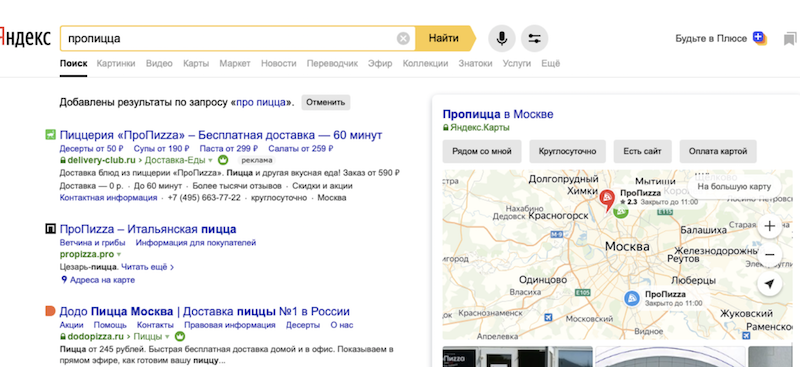Screen dimensions: 800x367
Task: Open Эфир tab
Action: pos(380,63)
